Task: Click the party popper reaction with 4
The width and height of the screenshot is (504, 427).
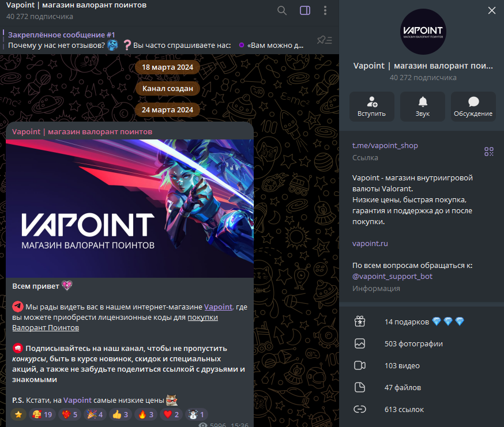Action: click(x=95, y=414)
